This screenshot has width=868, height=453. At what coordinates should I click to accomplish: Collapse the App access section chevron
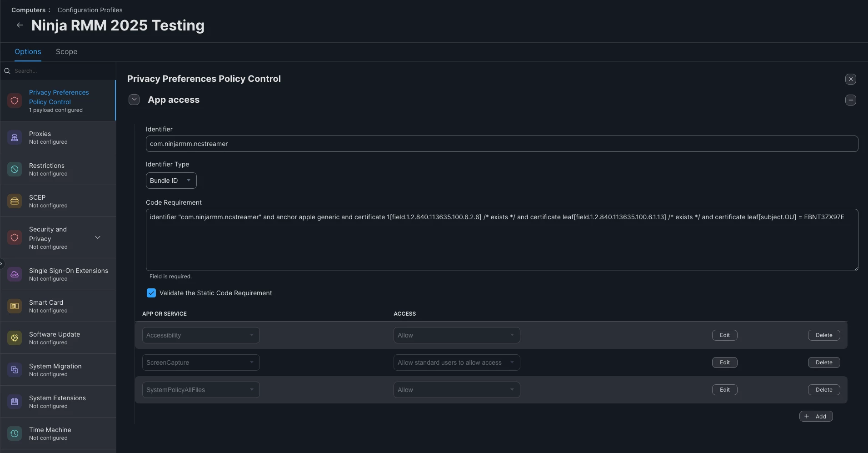pyautogui.click(x=134, y=100)
